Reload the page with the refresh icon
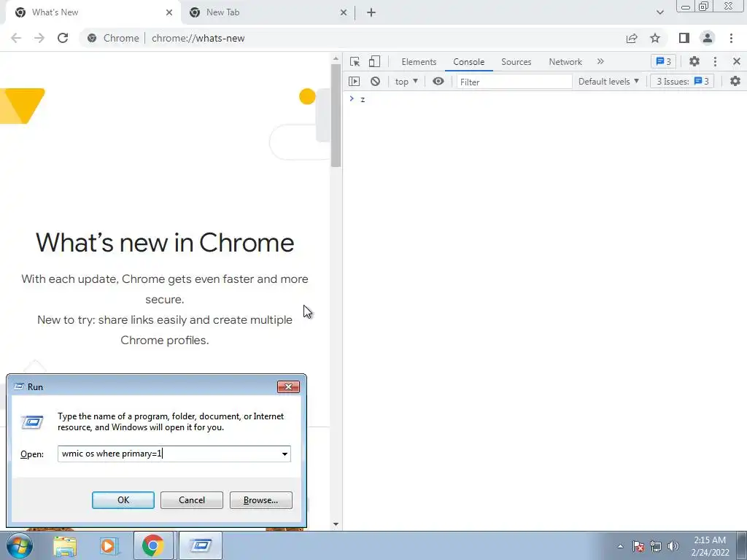Viewport: 747px width, 560px height. (63, 38)
